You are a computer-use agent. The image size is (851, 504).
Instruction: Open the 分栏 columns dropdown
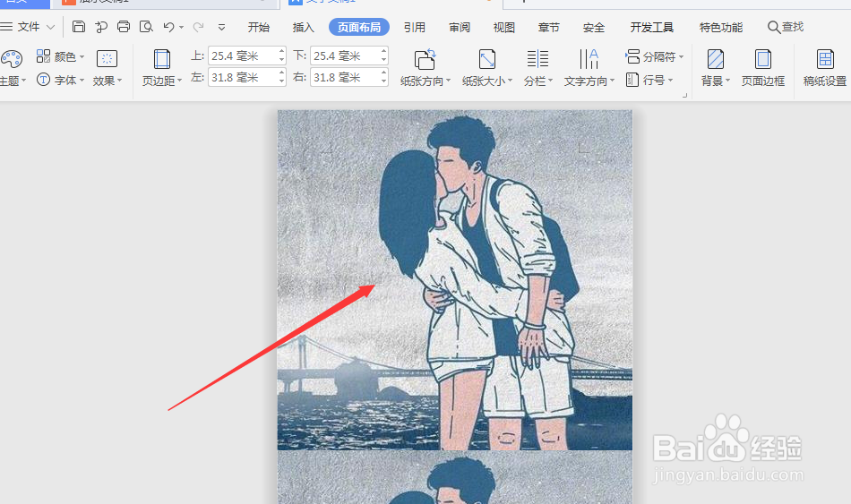point(537,68)
